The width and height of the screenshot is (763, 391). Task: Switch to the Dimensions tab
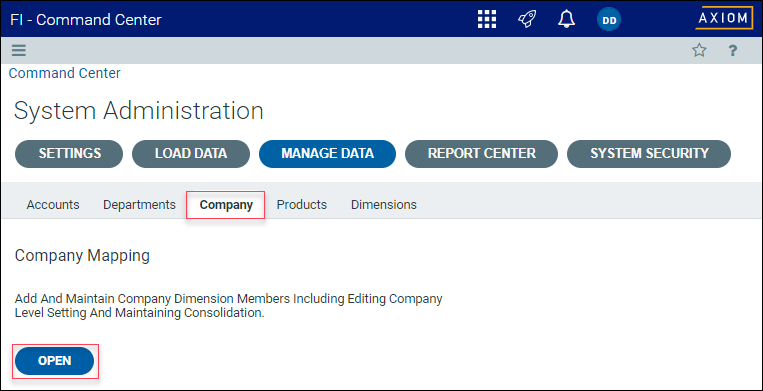tap(384, 205)
